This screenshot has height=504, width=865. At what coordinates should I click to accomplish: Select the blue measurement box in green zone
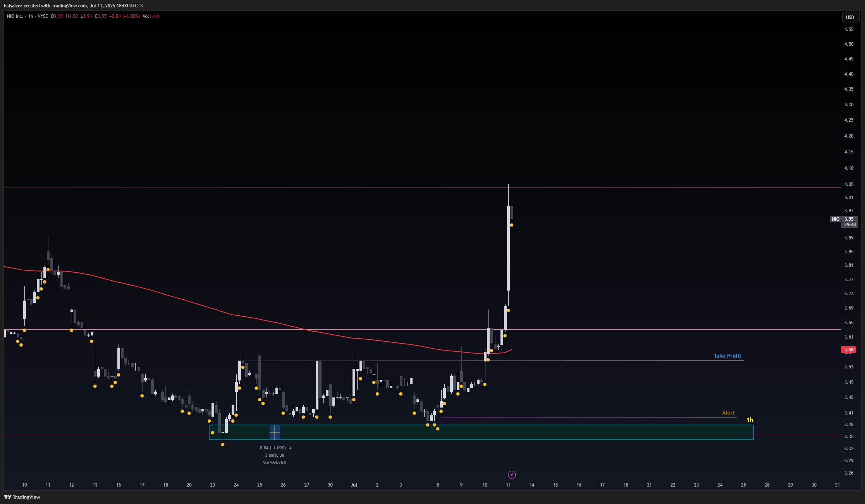[x=275, y=432]
